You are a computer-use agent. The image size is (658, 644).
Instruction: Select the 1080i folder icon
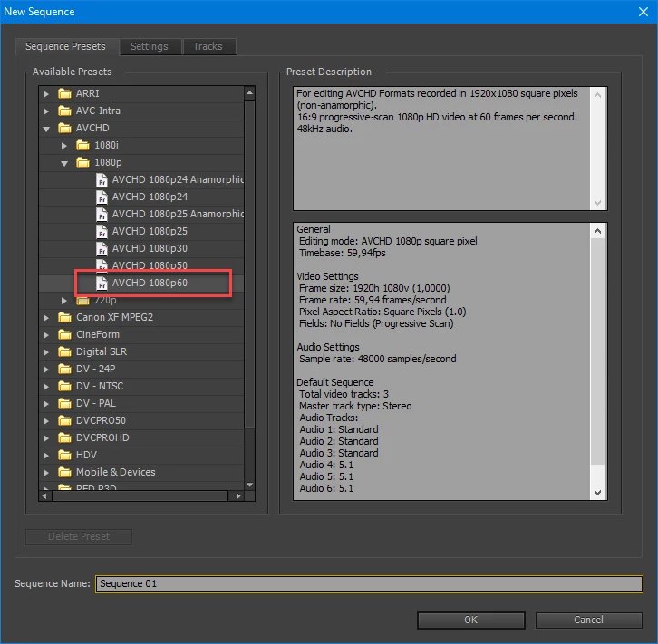[x=82, y=145]
